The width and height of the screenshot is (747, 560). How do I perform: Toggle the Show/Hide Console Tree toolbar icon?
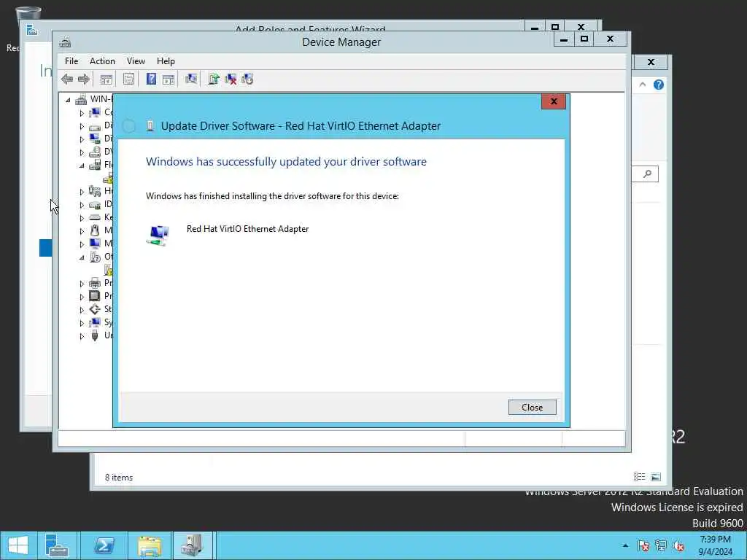click(x=107, y=79)
